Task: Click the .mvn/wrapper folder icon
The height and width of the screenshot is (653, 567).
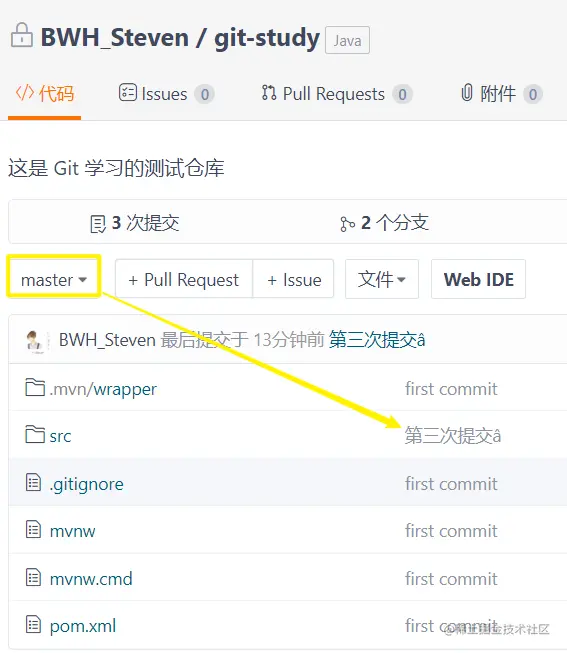Action: 35,388
